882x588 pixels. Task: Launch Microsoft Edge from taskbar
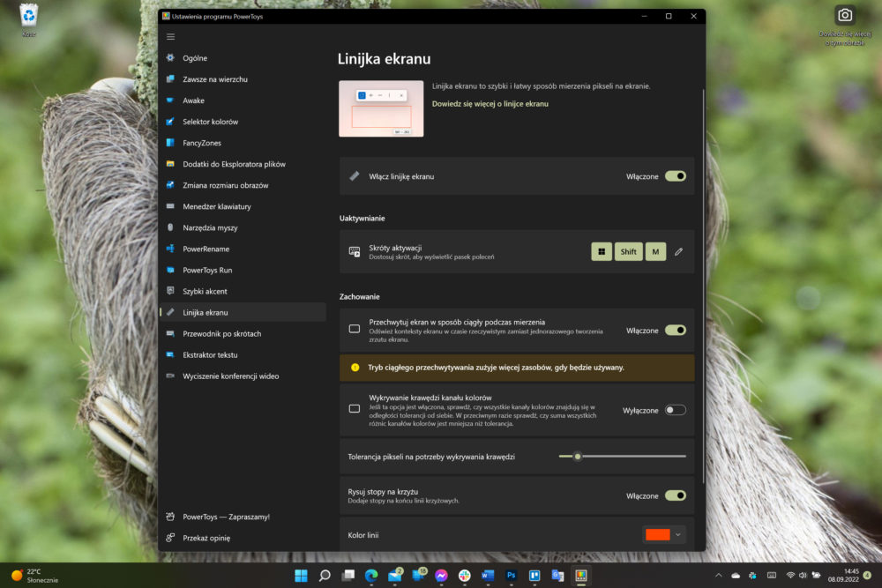(x=371, y=576)
